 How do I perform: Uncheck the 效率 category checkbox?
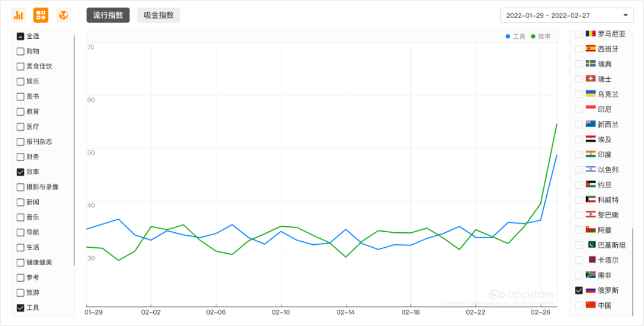tap(20, 172)
